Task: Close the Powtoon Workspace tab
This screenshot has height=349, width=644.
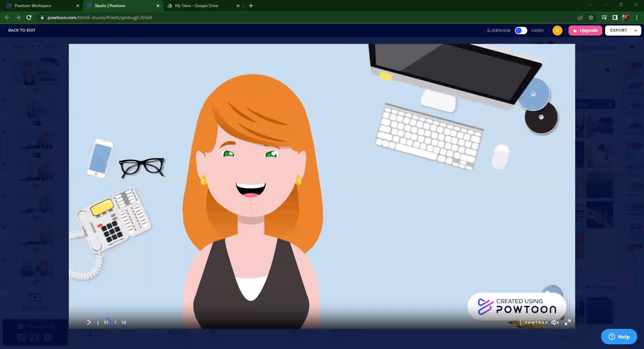Action: point(77,6)
